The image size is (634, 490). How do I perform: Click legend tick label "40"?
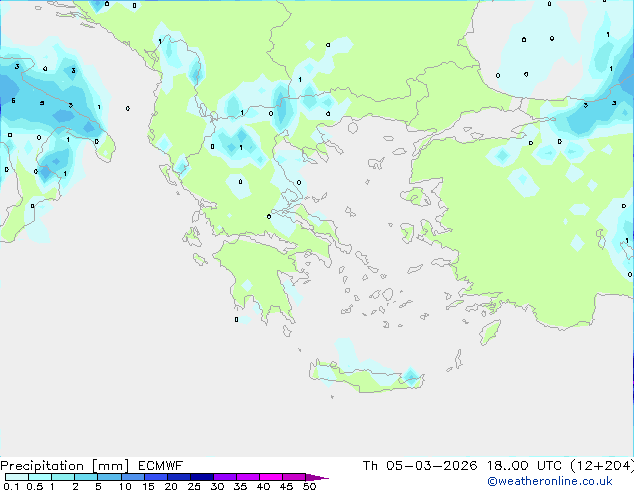263,486
